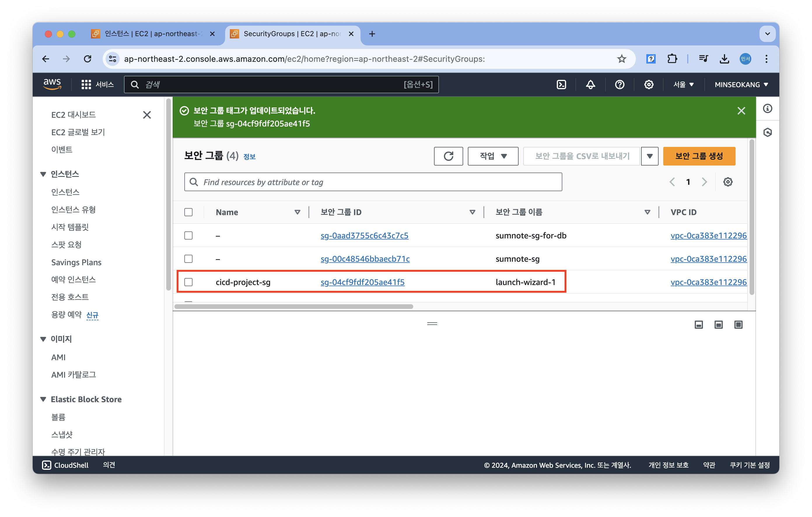Click the 보안 그룹 생성 button
The height and width of the screenshot is (517, 812).
[x=699, y=156]
